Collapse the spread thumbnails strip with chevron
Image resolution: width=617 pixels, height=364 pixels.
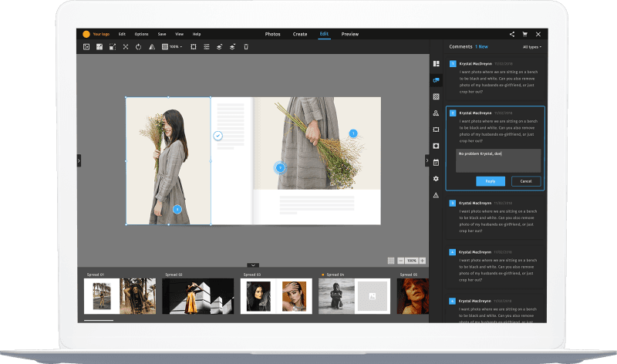pyautogui.click(x=253, y=265)
